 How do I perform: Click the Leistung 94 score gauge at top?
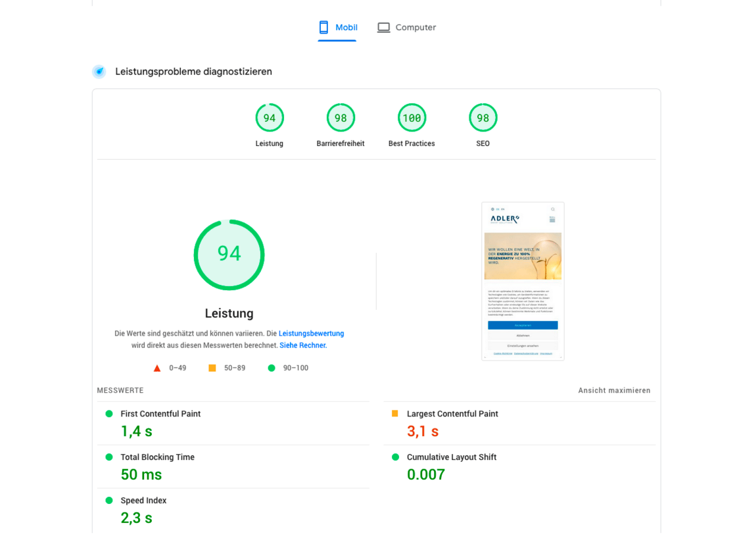click(x=270, y=118)
